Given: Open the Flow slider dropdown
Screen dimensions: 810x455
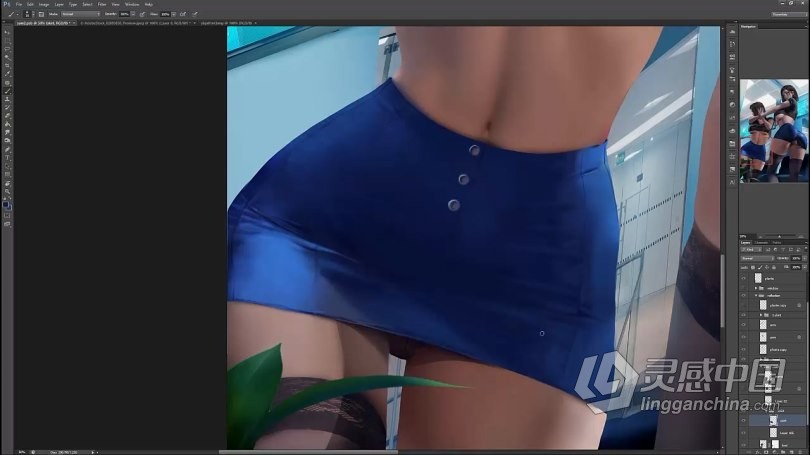Looking at the screenshot, I should 174,14.
